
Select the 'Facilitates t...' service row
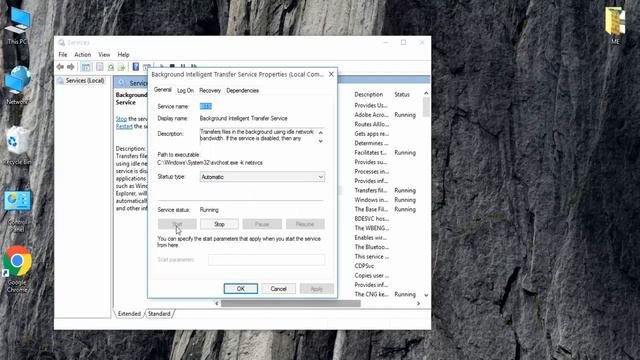tap(385, 152)
